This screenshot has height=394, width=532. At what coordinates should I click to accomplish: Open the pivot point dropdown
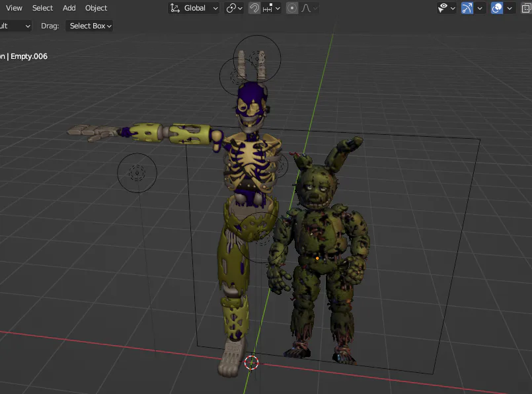click(234, 8)
